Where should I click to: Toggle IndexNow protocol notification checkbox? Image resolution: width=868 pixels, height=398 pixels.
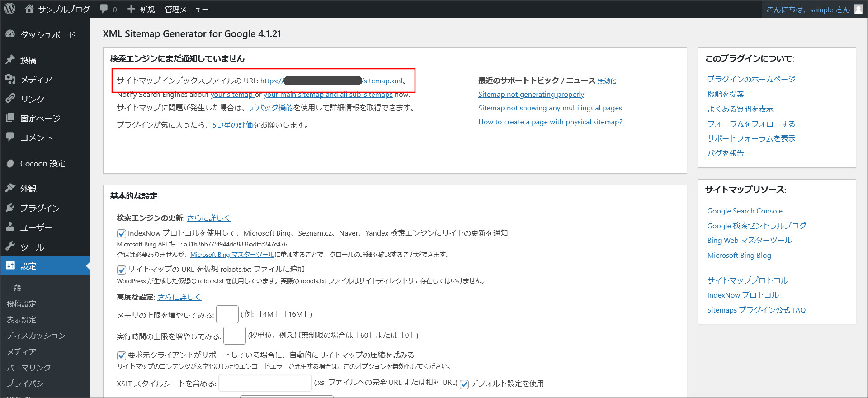[x=121, y=233]
